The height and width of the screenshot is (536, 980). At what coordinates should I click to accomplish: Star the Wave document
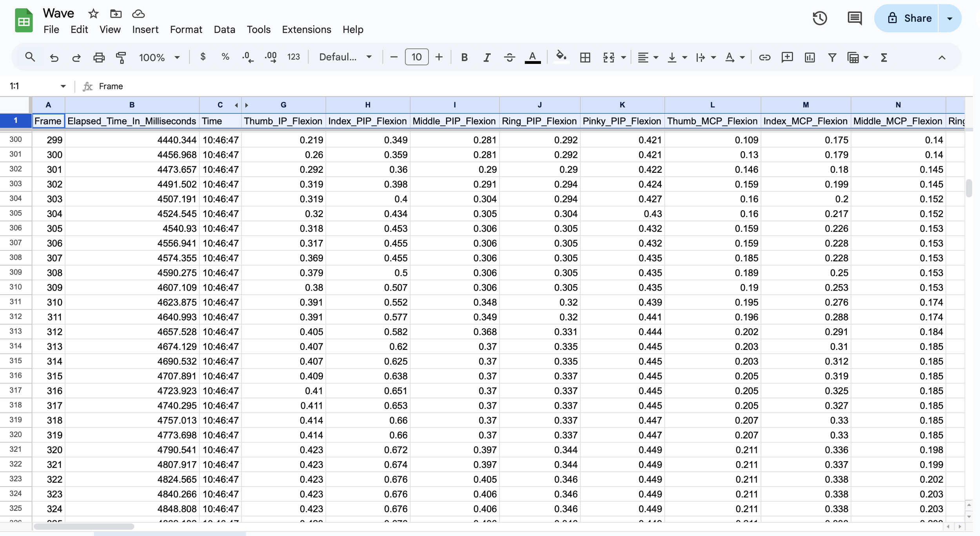click(x=93, y=14)
